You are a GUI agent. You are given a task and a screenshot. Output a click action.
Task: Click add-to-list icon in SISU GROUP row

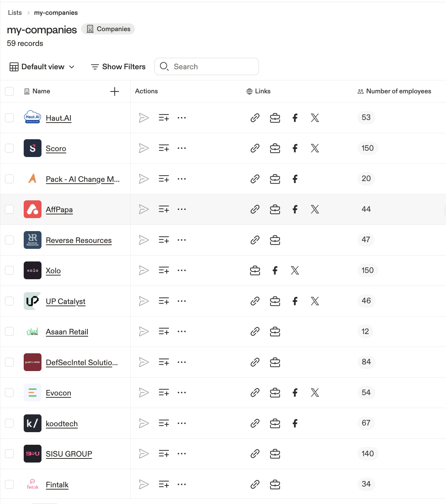pos(164,454)
